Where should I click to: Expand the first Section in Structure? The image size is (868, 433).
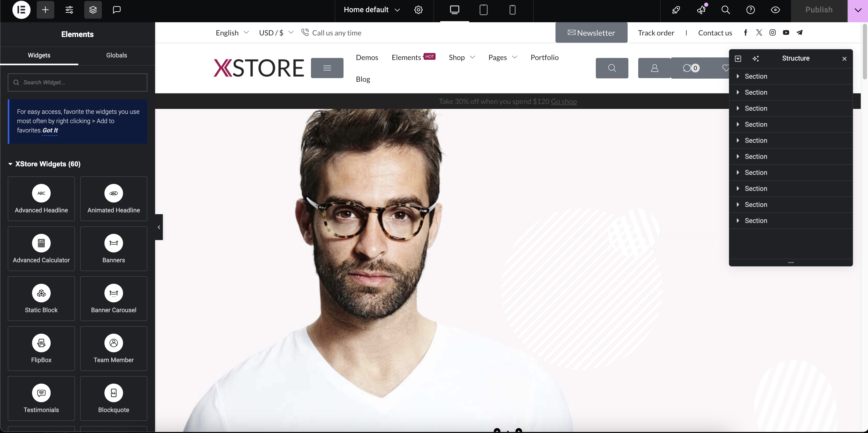pyautogui.click(x=738, y=76)
